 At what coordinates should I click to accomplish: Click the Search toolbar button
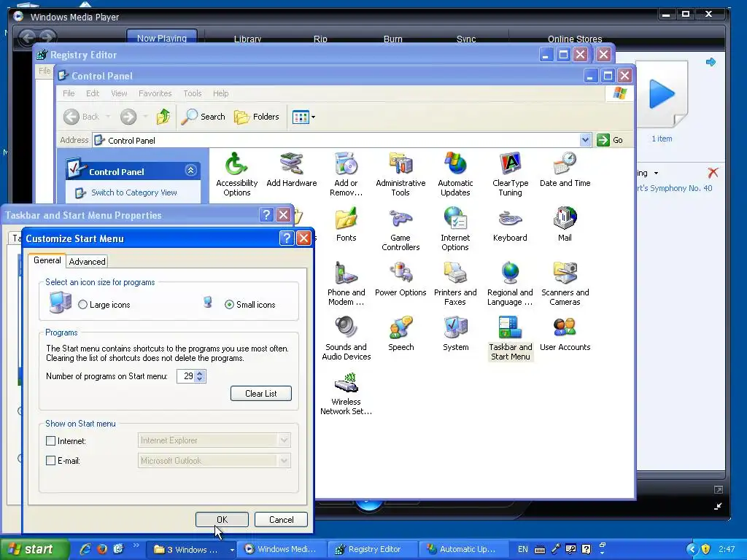pyautogui.click(x=204, y=117)
